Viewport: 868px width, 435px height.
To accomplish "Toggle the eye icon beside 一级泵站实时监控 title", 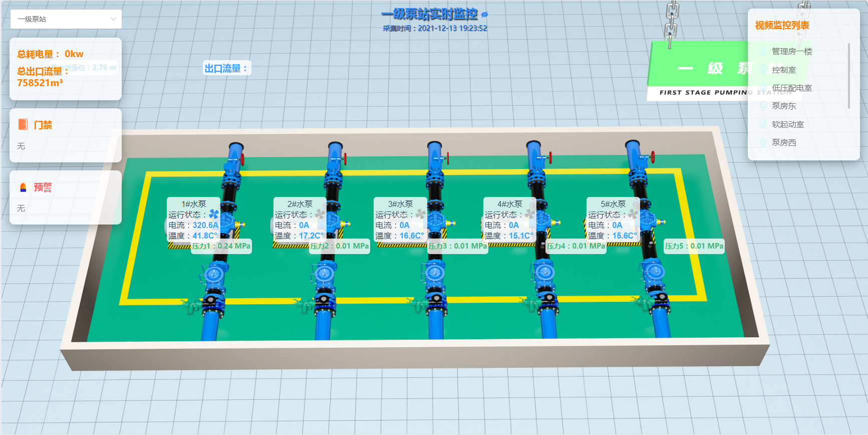I will (x=484, y=15).
